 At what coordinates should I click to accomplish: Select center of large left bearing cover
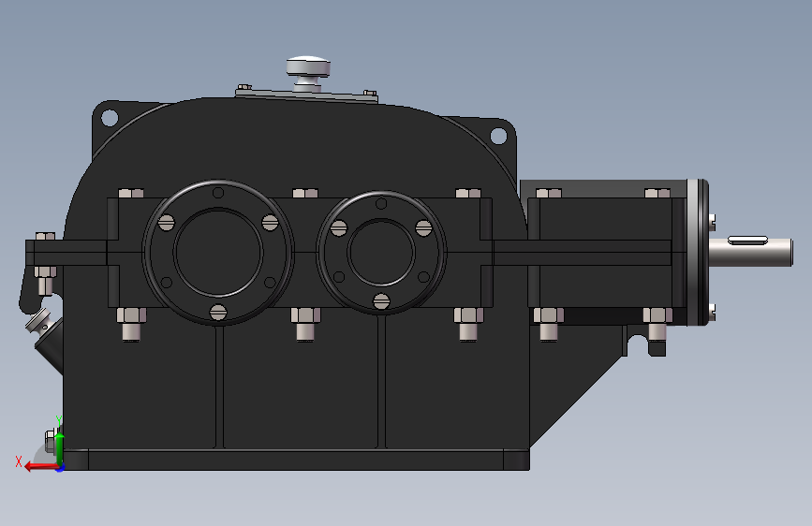tap(218, 252)
